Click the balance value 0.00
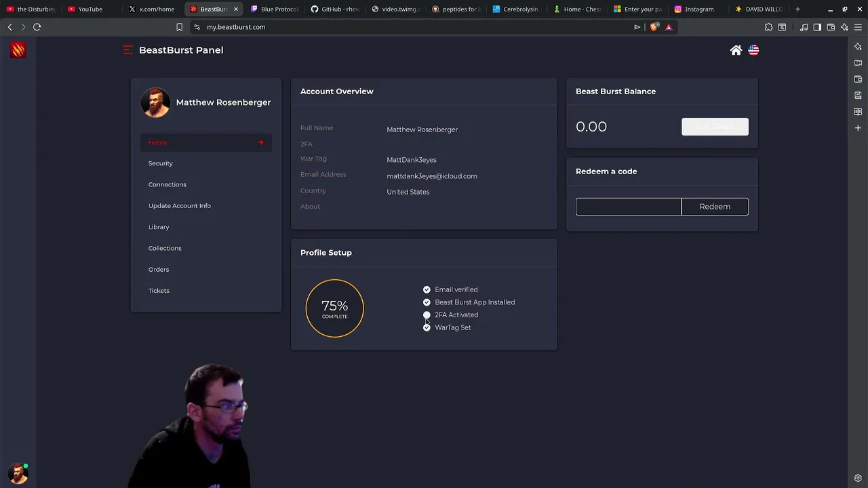The height and width of the screenshot is (488, 868). 591,127
